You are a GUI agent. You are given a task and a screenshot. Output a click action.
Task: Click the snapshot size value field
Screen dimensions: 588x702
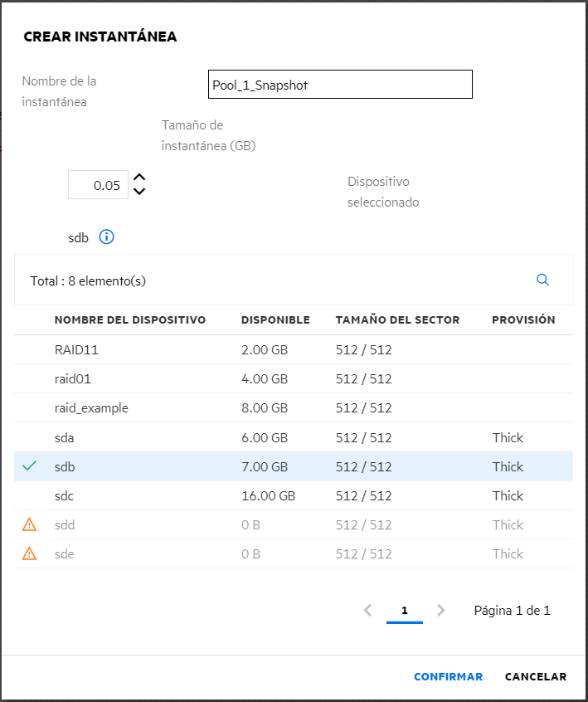(98, 185)
